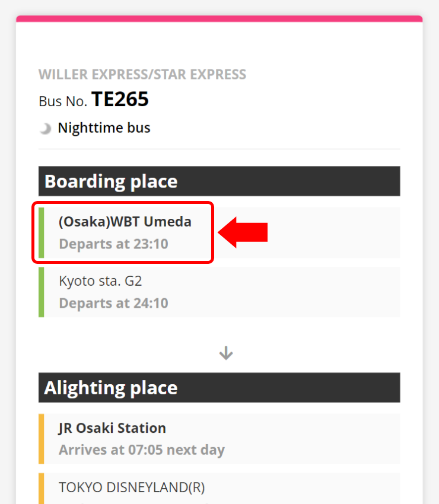439x504 pixels.
Task: Select the Kyoto sta. G2 boarding stop
Action: 220,292
